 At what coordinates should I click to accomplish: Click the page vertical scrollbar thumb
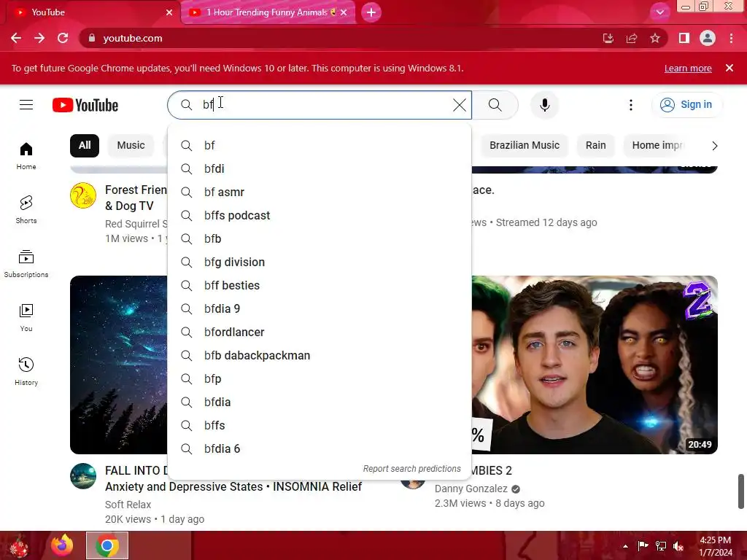click(x=741, y=491)
